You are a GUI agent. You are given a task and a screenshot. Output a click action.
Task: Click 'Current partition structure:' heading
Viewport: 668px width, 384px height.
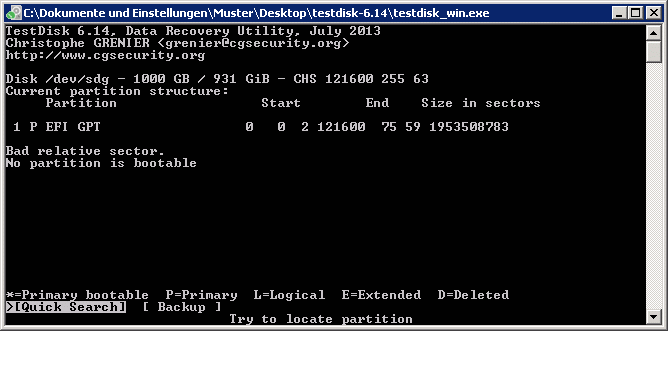[117, 91]
